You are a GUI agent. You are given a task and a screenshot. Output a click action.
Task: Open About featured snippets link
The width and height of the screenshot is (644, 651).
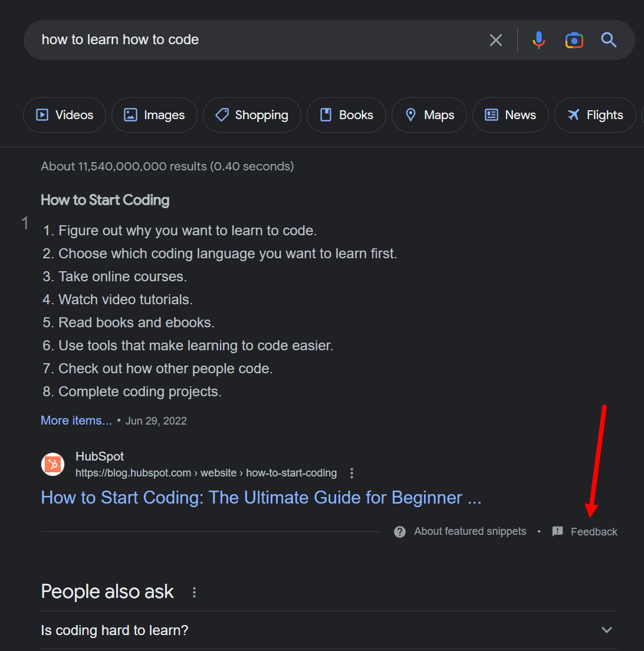pyautogui.click(x=470, y=531)
